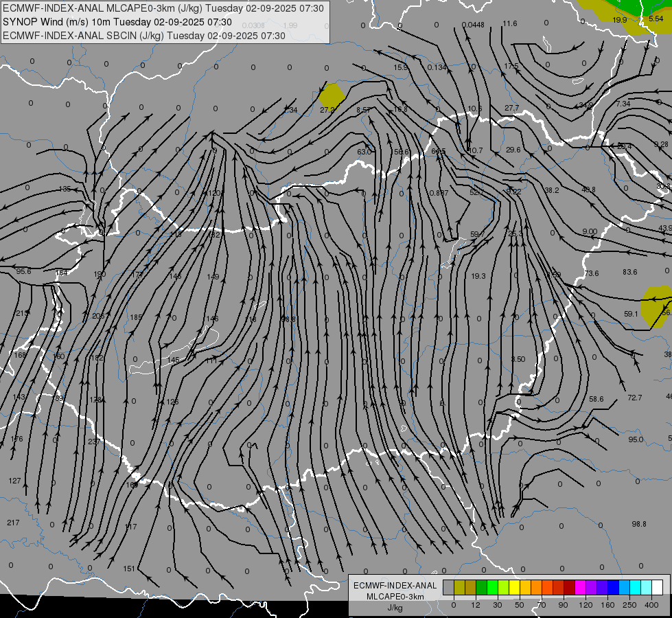Click the map value 149
Screen dimensions: 672x618
click(213, 277)
